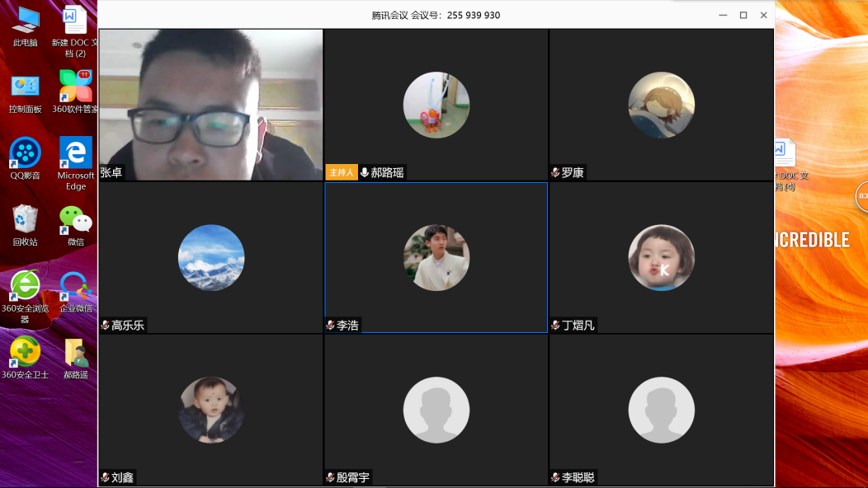Image resolution: width=868 pixels, height=488 pixels.
Task: Open the 回收站 recycle bin
Action: [25, 219]
